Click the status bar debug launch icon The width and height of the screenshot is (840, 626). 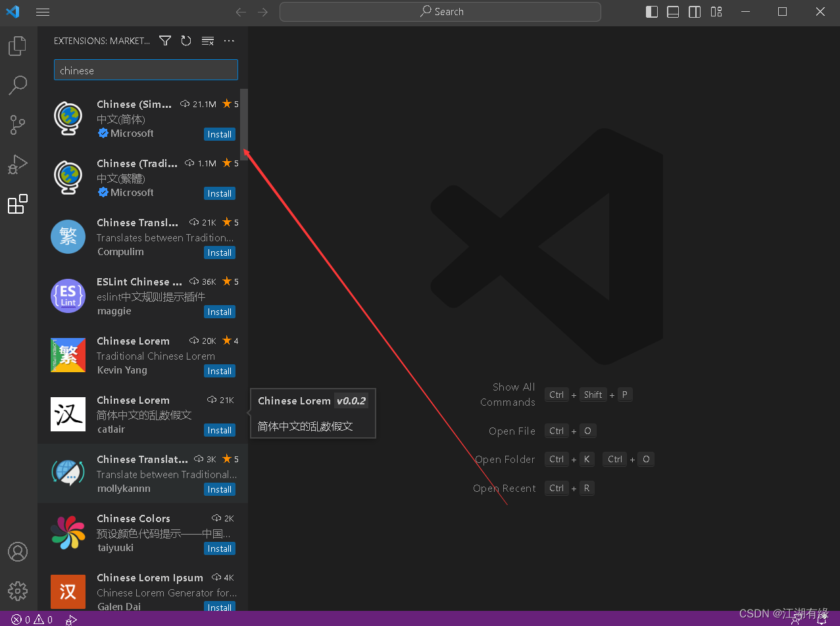71,619
